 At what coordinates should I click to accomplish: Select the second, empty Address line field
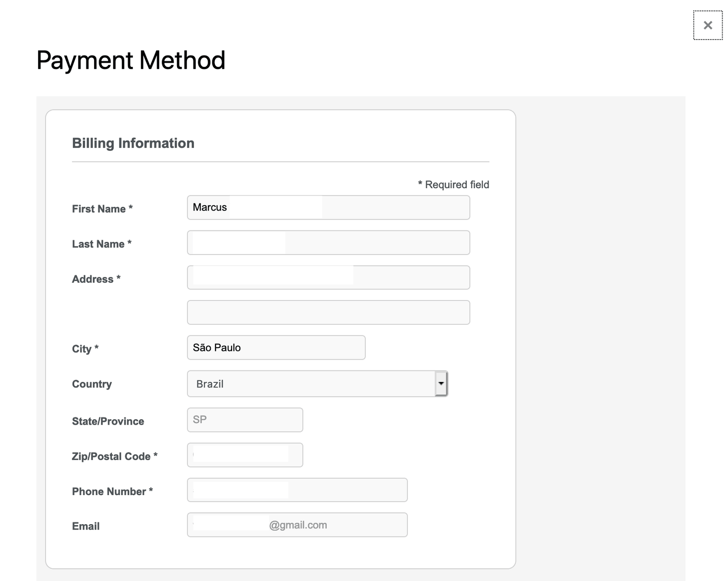[328, 312]
